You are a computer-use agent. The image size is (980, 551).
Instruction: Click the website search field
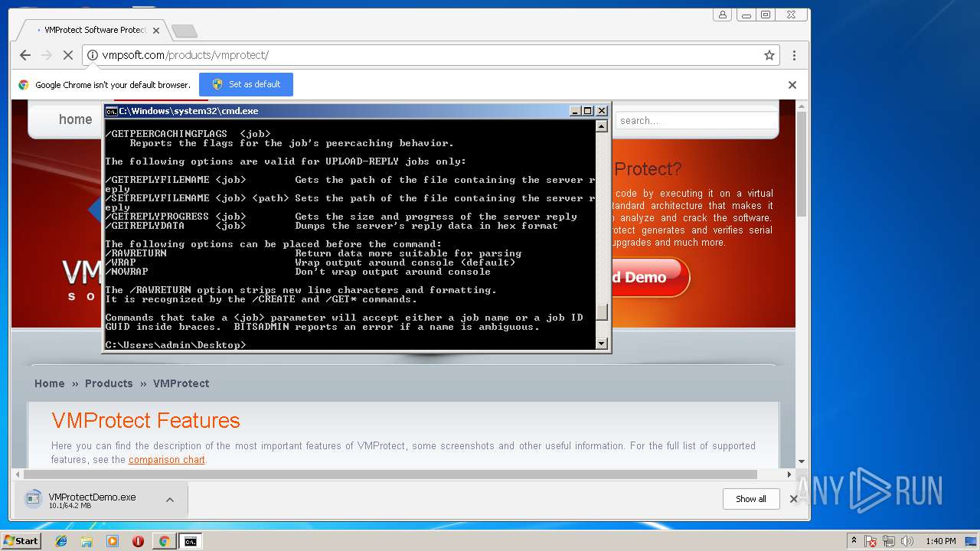[697, 120]
